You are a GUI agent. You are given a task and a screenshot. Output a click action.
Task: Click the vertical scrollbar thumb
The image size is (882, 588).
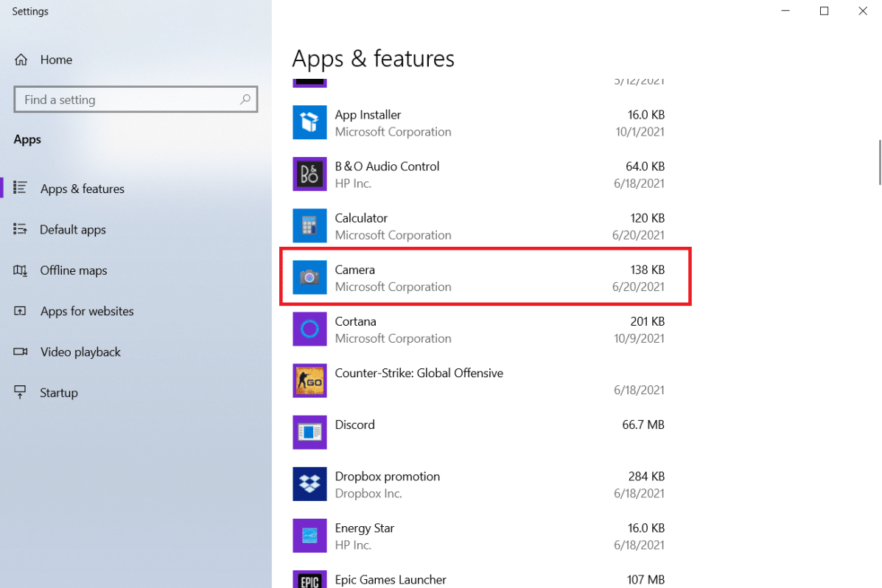click(880, 162)
